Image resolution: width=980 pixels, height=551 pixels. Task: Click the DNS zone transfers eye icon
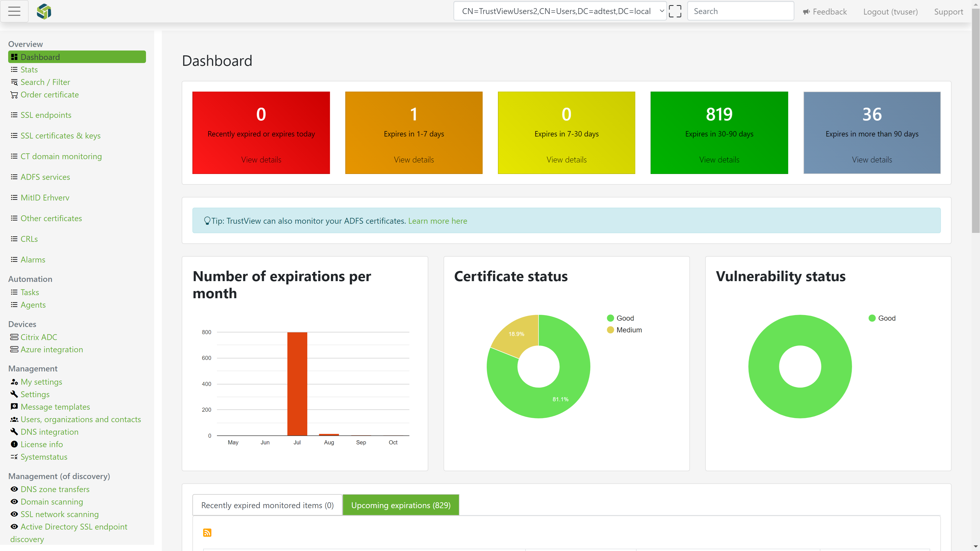[x=15, y=489]
